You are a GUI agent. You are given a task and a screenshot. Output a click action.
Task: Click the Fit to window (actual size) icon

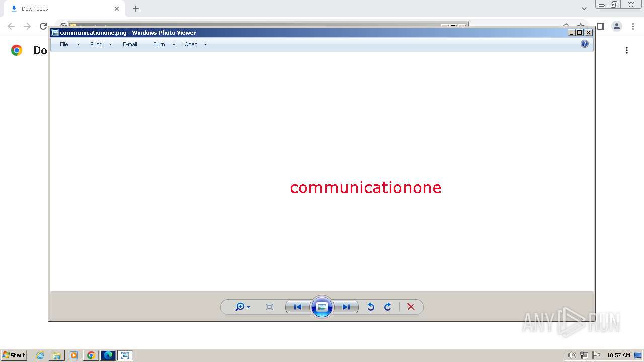269,307
